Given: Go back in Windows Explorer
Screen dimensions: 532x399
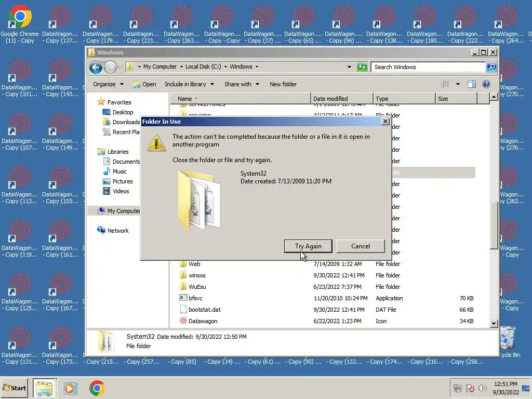Looking at the screenshot, I should [x=96, y=67].
